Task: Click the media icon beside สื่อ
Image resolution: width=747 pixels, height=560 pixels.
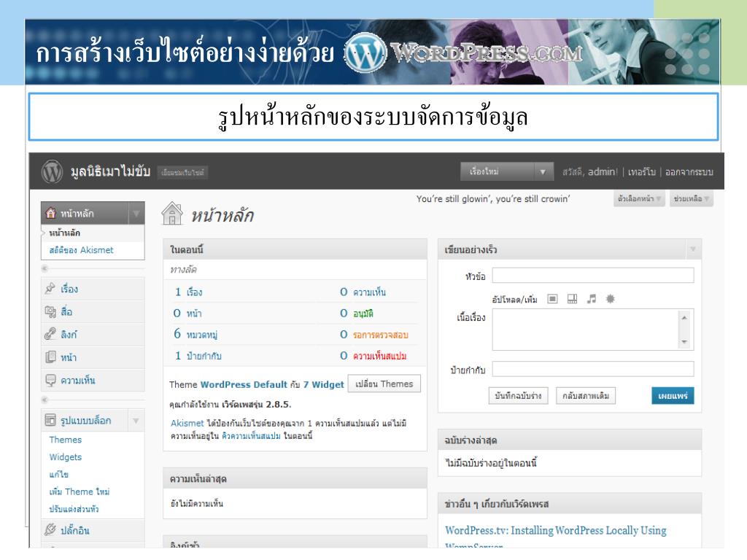Action: [50, 311]
